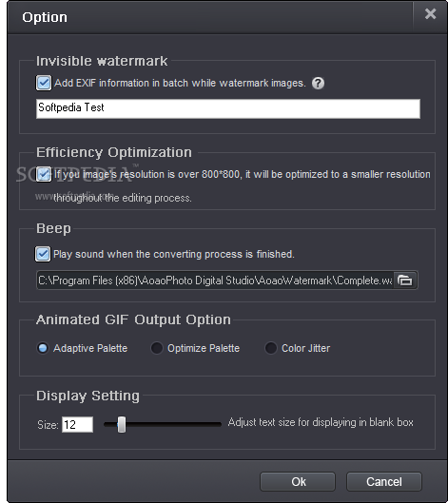Open the sound file browse folder icon

pos(405,281)
